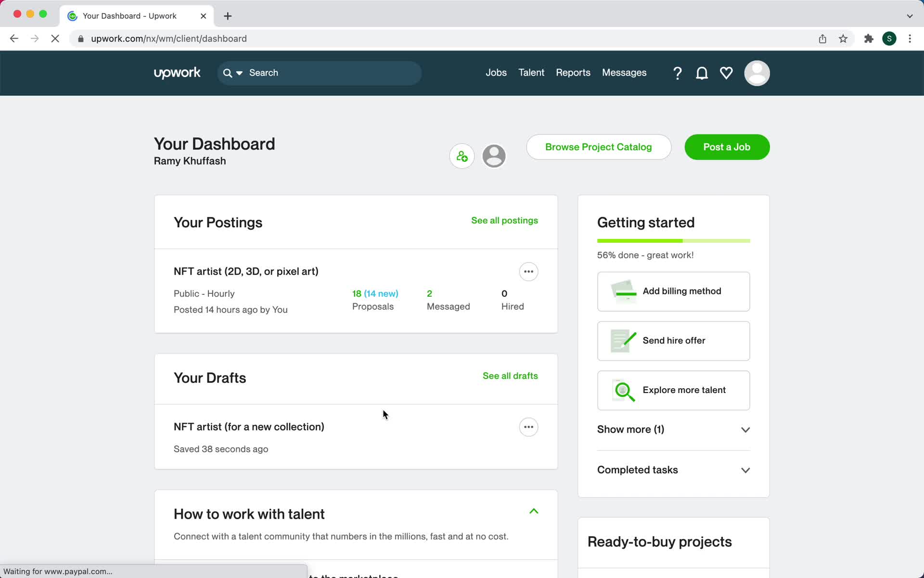This screenshot has width=924, height=578.
Task: Open the notifications bell icon
Action: pyautogui.click(x=701, y=73)
